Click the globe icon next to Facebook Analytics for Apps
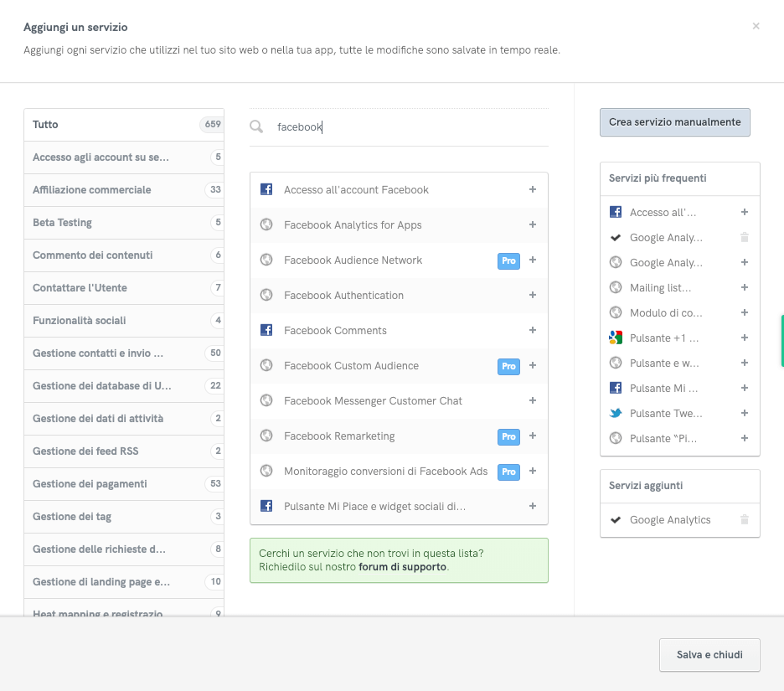This screenshot has height=691, width=784. point(266,225)
